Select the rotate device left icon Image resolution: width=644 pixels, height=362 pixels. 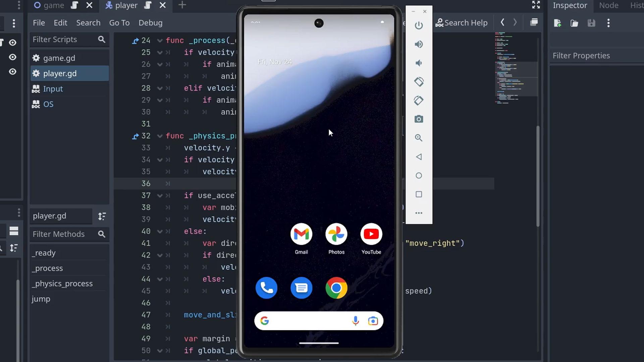[419, 81]
